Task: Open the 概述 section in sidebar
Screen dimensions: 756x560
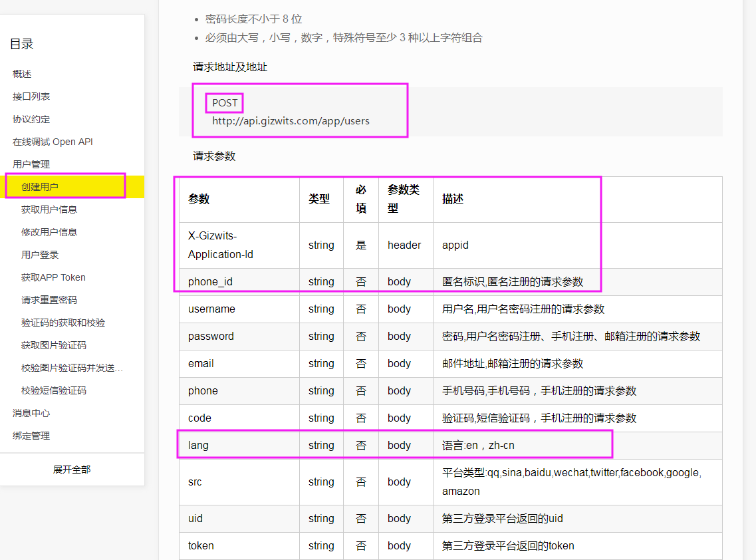Action: pyautogui.click(x=22, y=74)
